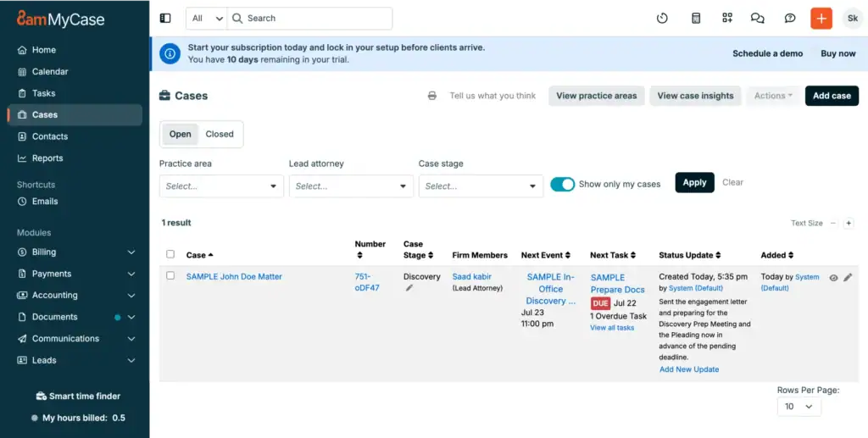Open the calculator icon in top bar

pyautogui.click(x=696, y=19)
